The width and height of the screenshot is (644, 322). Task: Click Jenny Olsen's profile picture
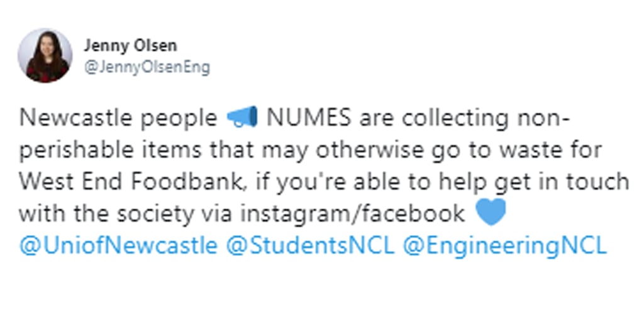[45, 55]
